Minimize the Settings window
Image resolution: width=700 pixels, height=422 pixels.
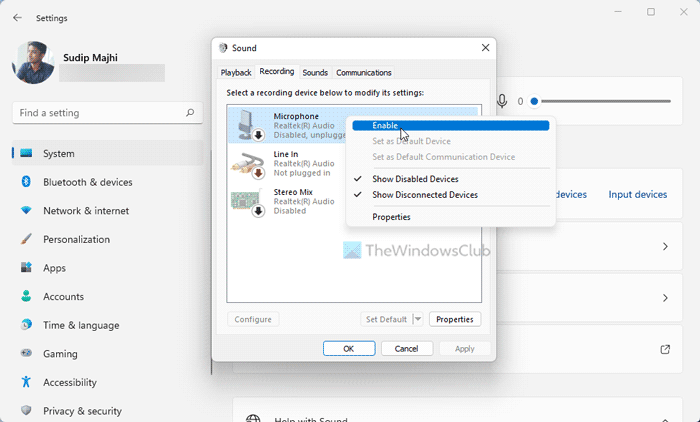618,12
